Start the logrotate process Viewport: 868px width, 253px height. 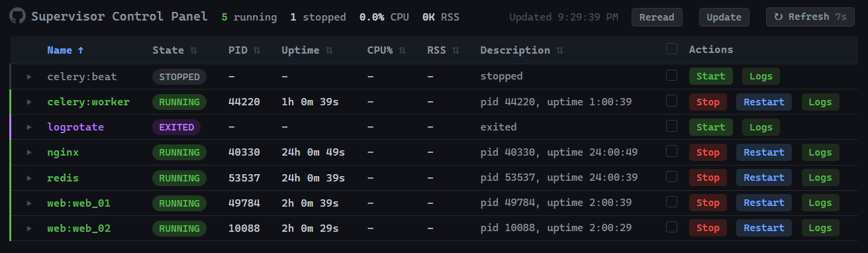711,127
